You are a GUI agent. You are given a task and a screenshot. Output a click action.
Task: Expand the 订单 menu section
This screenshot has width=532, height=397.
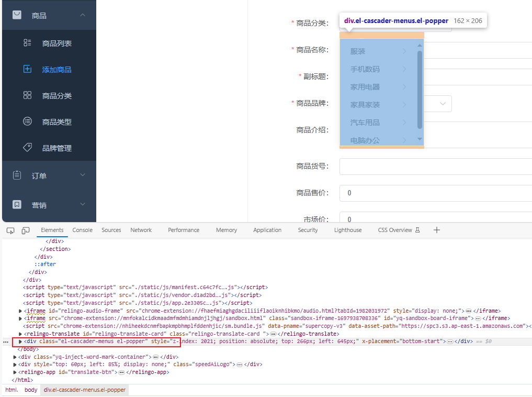pyautogui.click(x=82, y=175)
